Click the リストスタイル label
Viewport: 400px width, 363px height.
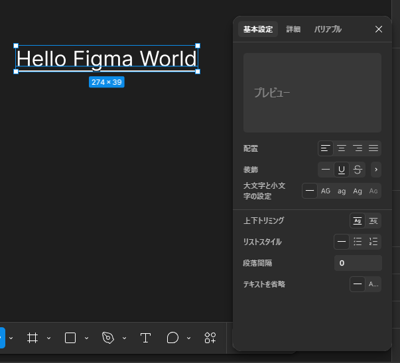[262, 242]
